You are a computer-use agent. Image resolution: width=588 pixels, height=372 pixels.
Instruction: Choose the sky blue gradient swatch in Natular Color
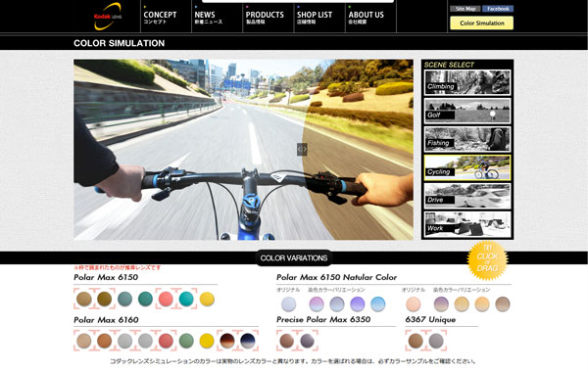coord(378,303)
